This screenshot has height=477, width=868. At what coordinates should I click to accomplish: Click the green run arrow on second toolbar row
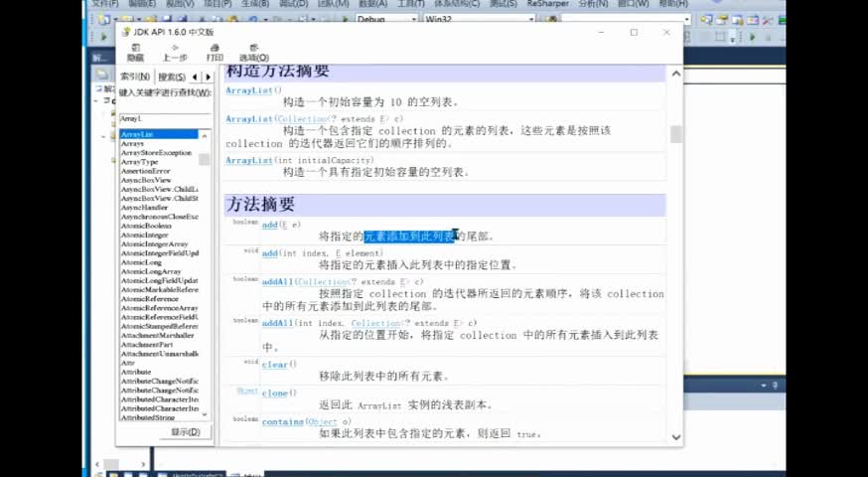(103, 37)
